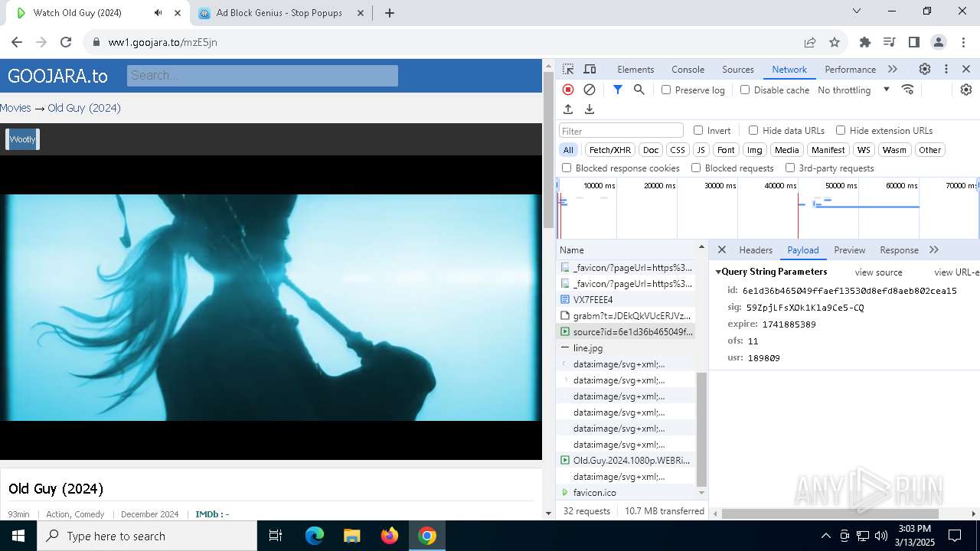Screen dimensions: 980x551
Task: Toggle the network filter funnel icon
Action: pyautogui.click(x=618, y=90)
